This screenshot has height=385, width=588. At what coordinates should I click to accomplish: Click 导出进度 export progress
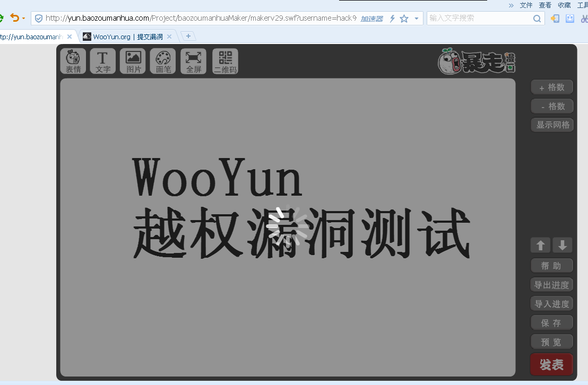(x=551, y=285)
